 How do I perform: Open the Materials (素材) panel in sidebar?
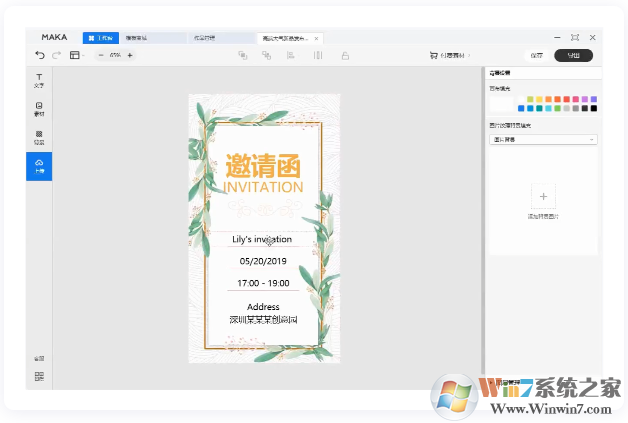click(39, 108)
